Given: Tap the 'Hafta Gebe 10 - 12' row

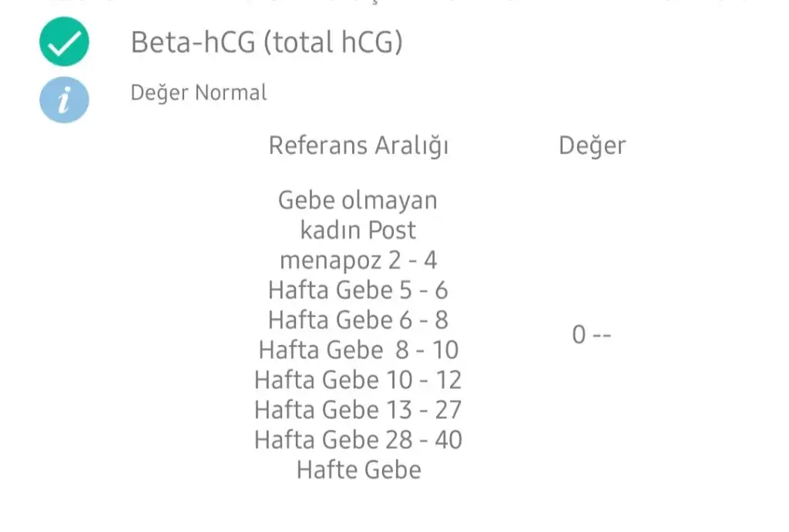Looking at the screenshot, I should coord(358,380).
